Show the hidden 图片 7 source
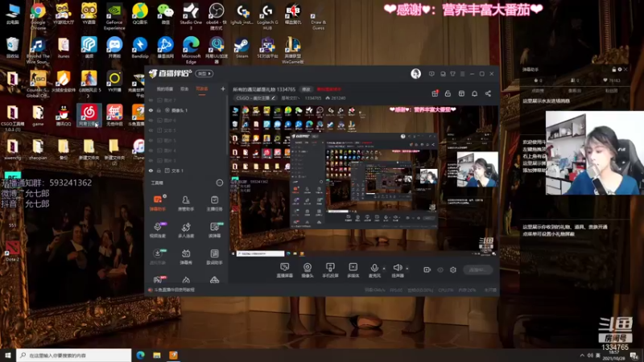The width and height of the screenshot is (644, 362). (x=151, y=100)
